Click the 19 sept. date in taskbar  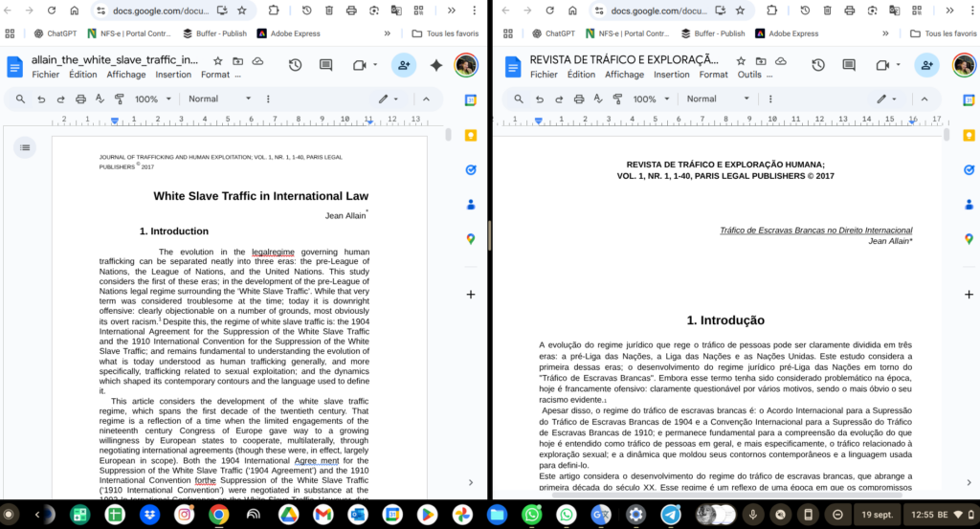tap(878, 515)
